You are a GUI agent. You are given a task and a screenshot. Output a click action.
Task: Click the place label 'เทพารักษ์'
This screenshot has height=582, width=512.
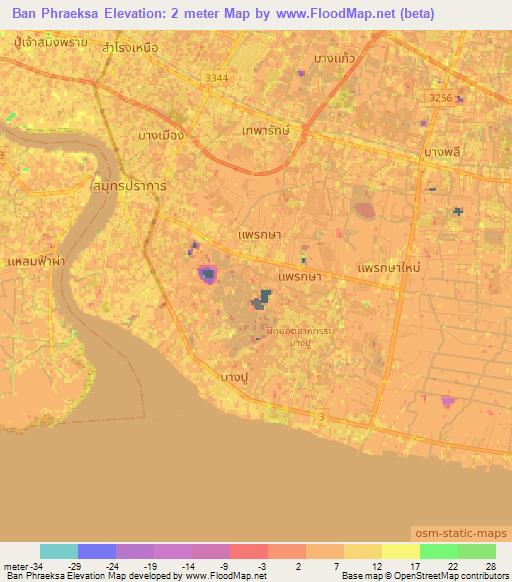point(265,130)
